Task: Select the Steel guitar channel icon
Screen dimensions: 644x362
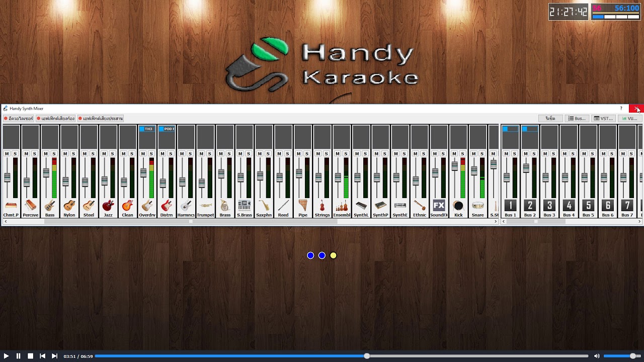Action: [x=89, y=205]
